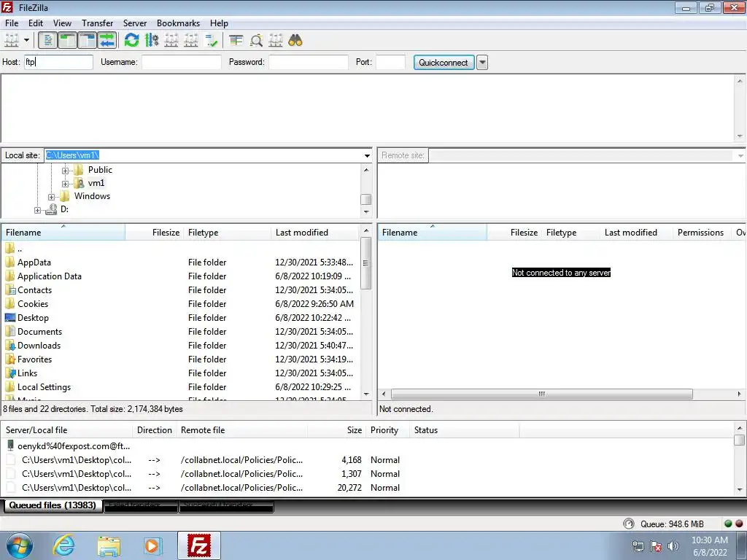Select the Links folder

click(x=27, y=373)
